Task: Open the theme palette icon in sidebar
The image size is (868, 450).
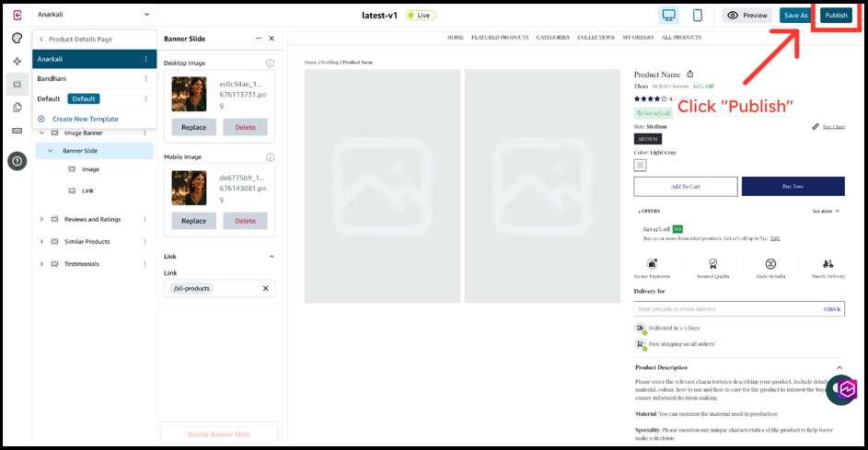Action: [17, 38]
